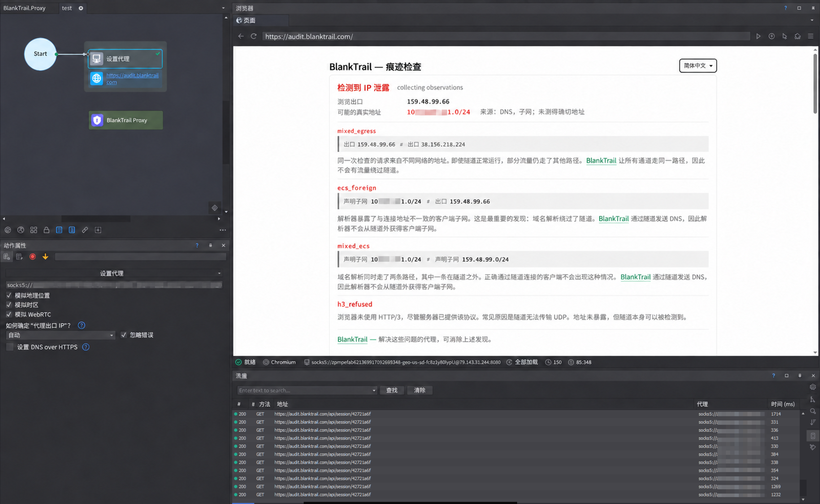
Task: Open traffic panel settings gear icon
Action: (x=813, y=387)
